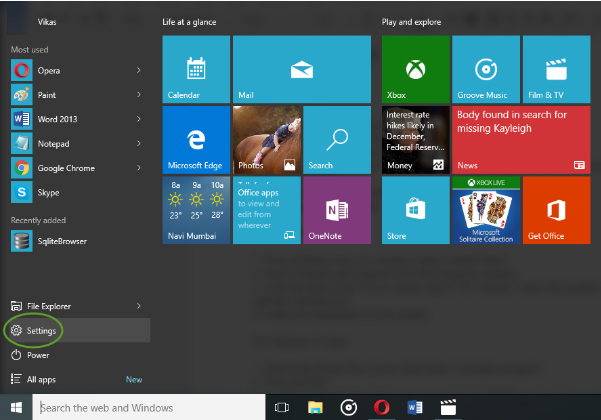Click the Get Office tile
601x420 pixels.
557,210
